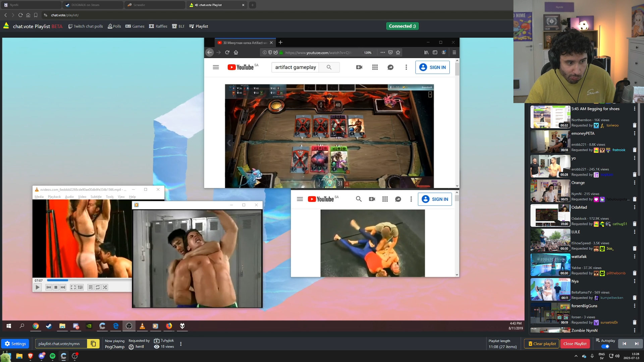Open the Games section
644x362 pixels.
coord(135,26)
